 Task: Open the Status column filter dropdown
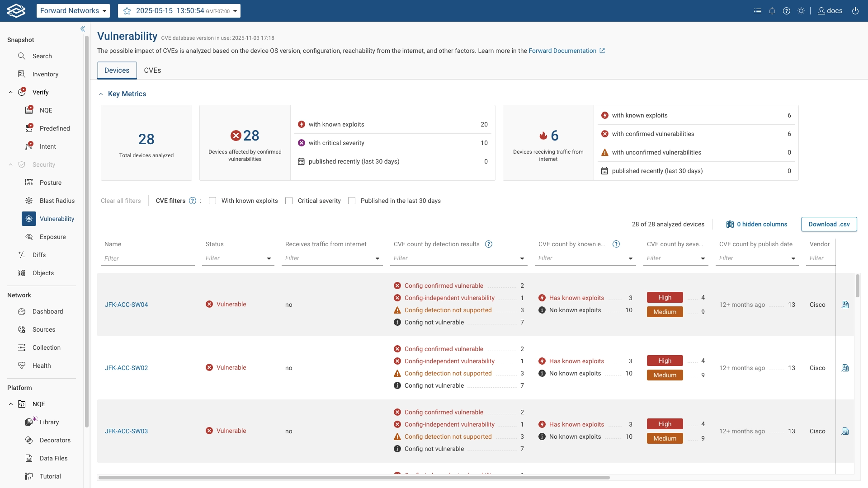pos(269,258)
